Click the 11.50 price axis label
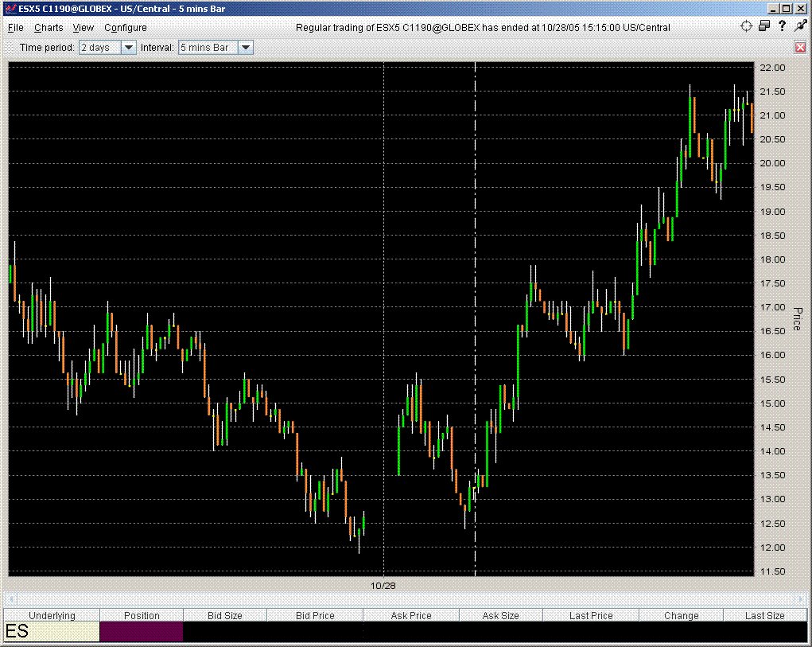The width and height of the screenshot is (812, 647). click(772, 571)
